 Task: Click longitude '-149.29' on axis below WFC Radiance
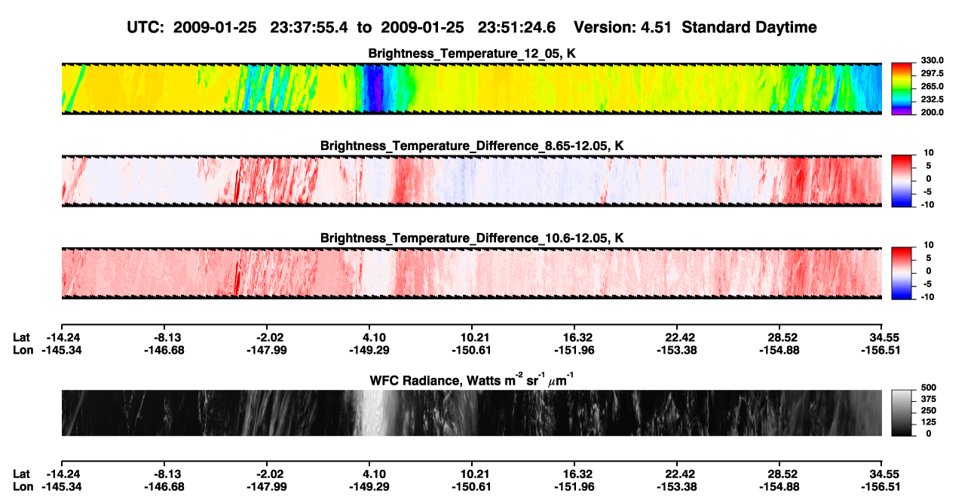369,486
